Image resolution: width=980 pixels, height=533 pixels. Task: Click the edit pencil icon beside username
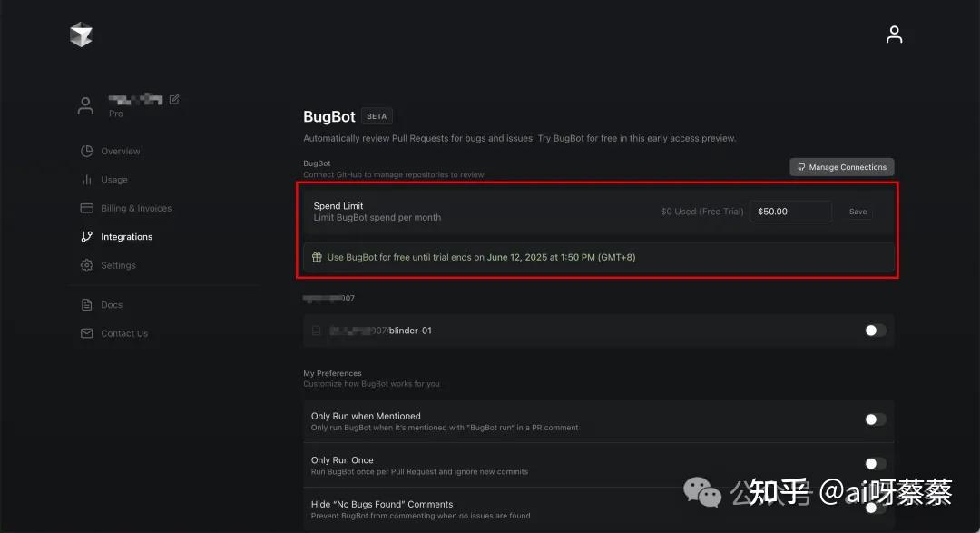point(174,99)
